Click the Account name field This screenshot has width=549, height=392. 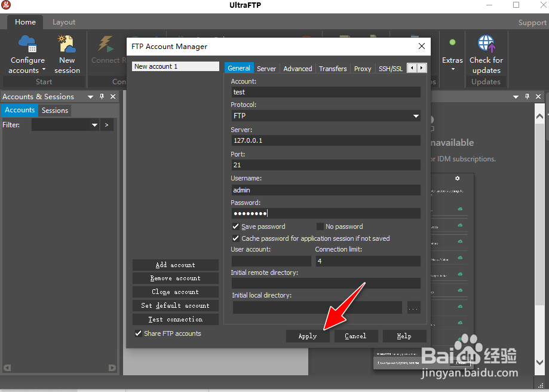tap(326, 92)
